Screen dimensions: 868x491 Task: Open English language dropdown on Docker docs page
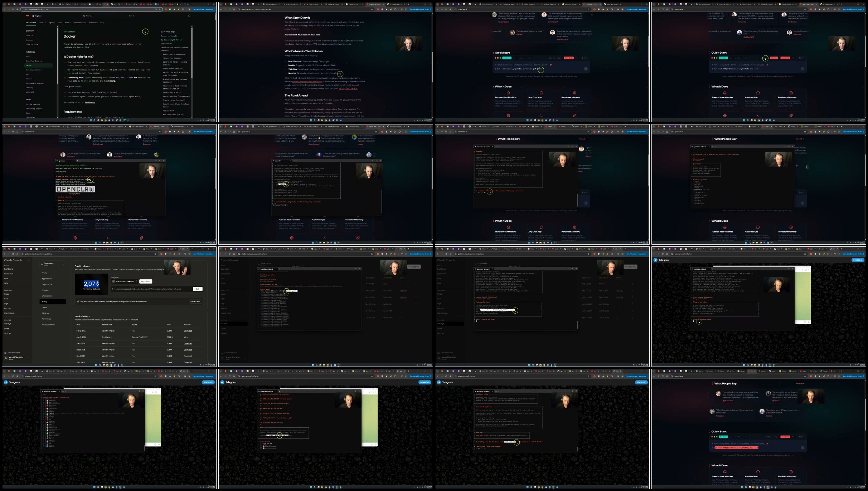(x=38, y=16)
